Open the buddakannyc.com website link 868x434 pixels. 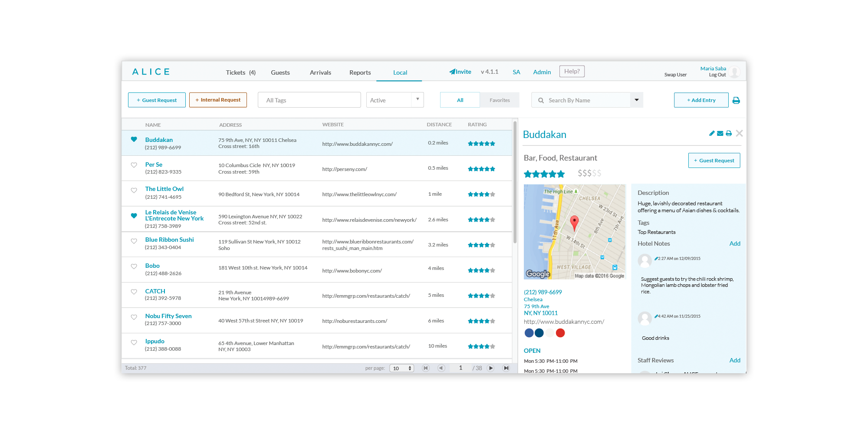tap(563, 322)
